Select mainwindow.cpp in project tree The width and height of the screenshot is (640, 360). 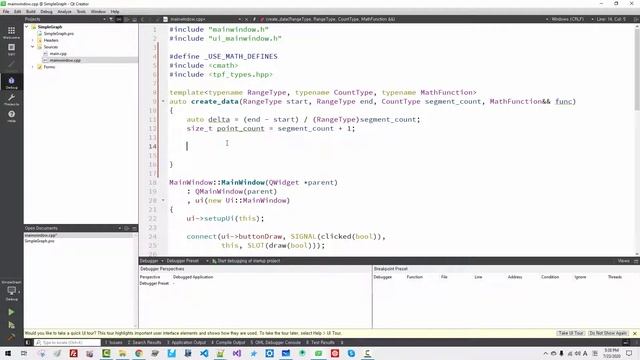point(65,60)
